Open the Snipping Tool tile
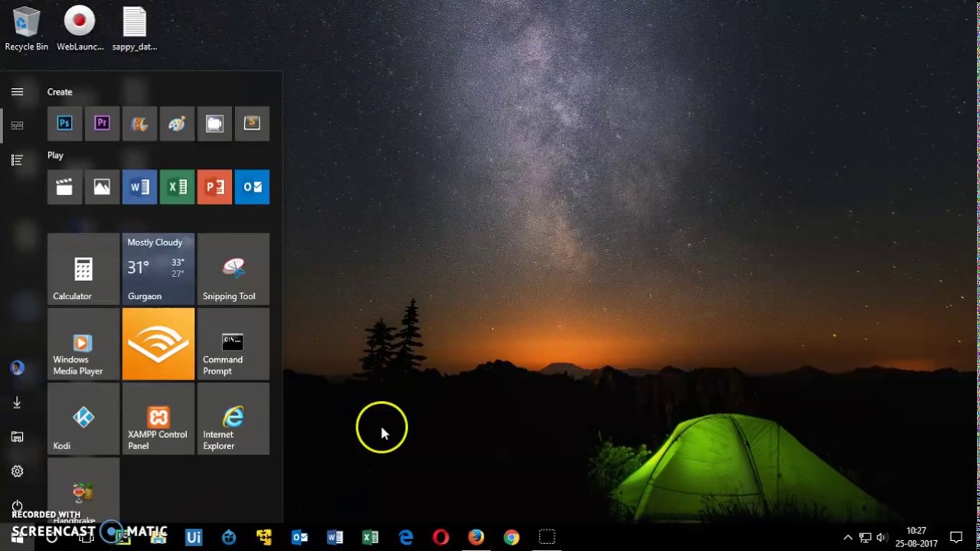Screen dimensions: 980x551 pyautogui.click(x=233, y=269)
